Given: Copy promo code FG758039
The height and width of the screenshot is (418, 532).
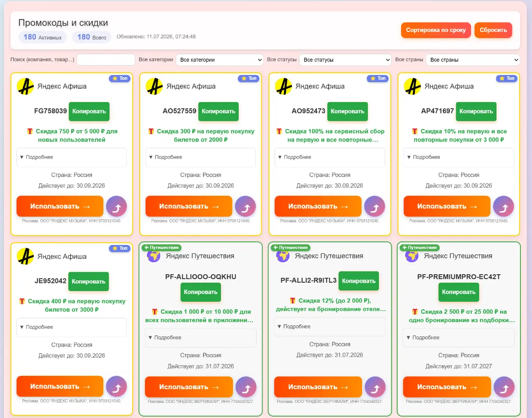Looking at the screenshot, I should [x=89, y=111].
